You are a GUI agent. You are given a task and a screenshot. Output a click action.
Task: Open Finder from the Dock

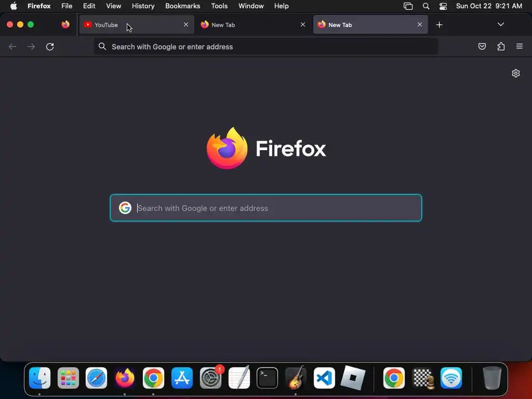[39, 378]
